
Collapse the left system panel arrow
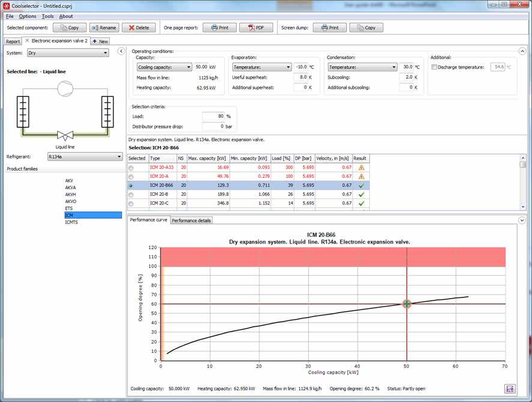click(x=121, y=51)
